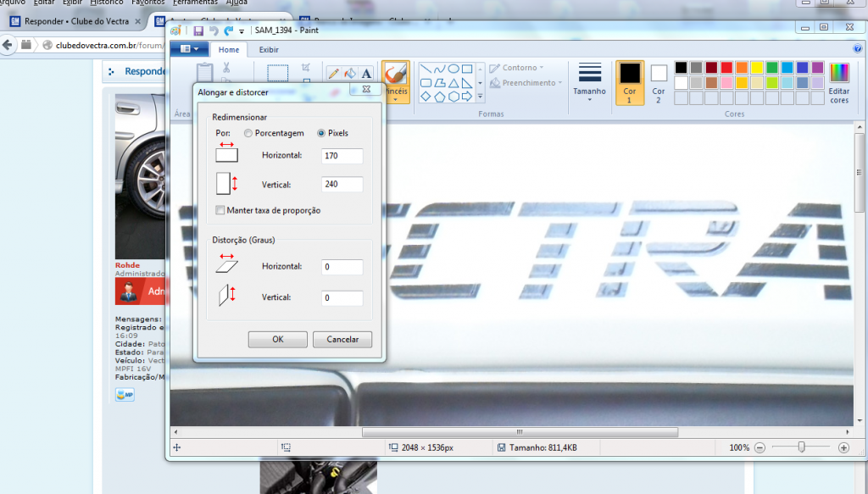The image size is (868, 494).
Task: Click the Redimensionar Horizontal field showing 170
Action: tap(342, 156)
